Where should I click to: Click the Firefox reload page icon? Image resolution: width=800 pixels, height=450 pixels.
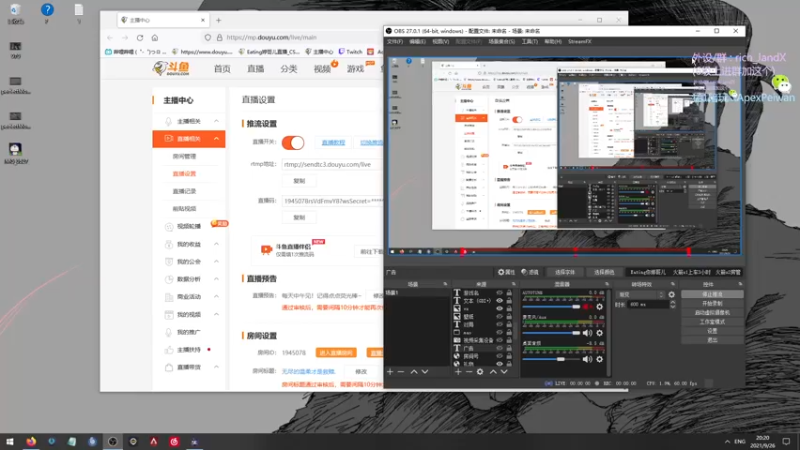click(140, 37)
